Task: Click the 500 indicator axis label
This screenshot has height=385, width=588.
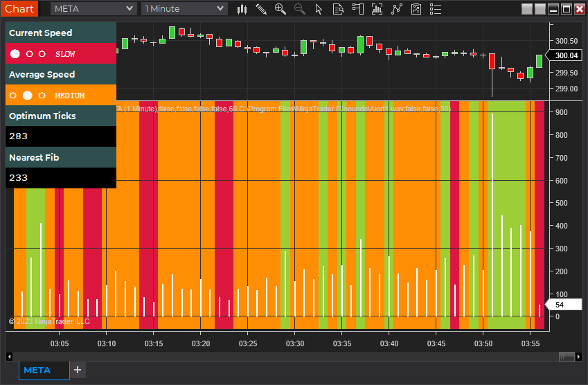Action: coord(562,203)
